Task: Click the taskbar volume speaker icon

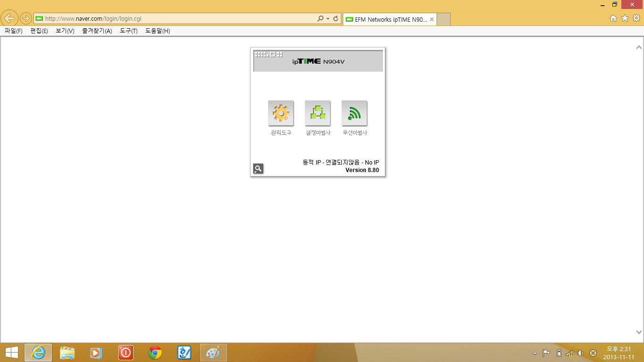Action: point(581,353)
